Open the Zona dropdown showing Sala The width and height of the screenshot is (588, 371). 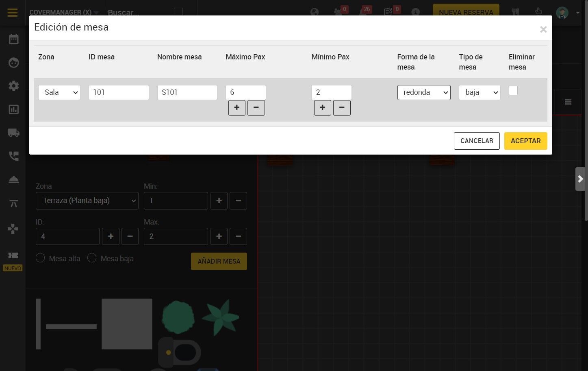pos(59,92)
